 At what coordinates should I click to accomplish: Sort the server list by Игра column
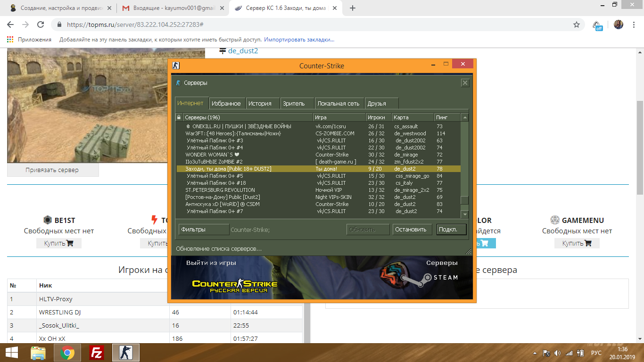pyautogui.click(x=339, y=117)
